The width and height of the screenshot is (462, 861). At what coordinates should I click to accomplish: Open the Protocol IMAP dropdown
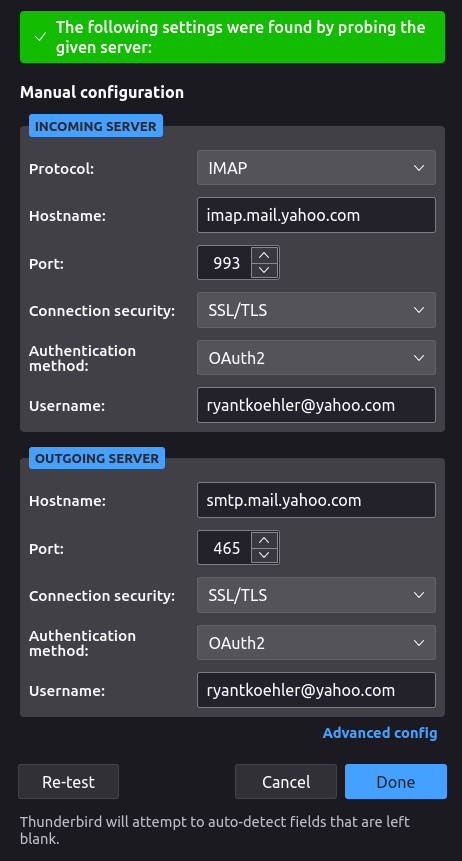pos(316,167)
